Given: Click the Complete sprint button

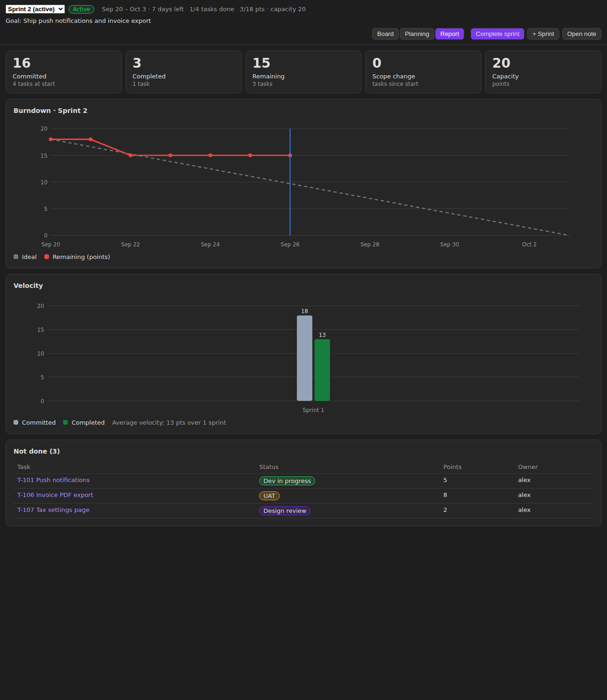Looking at the screenshot, I should pos(497,34).
